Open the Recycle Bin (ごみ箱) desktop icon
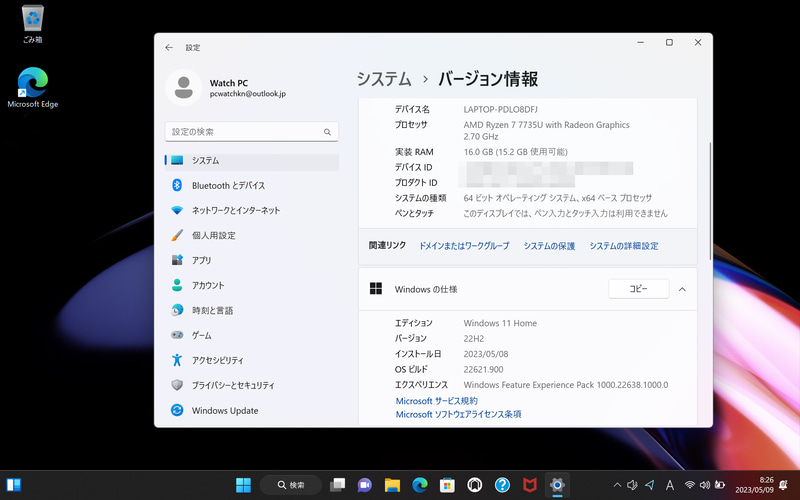Viewport: 800px width, 500px height. pyautogui.click(x=33, y=24)
